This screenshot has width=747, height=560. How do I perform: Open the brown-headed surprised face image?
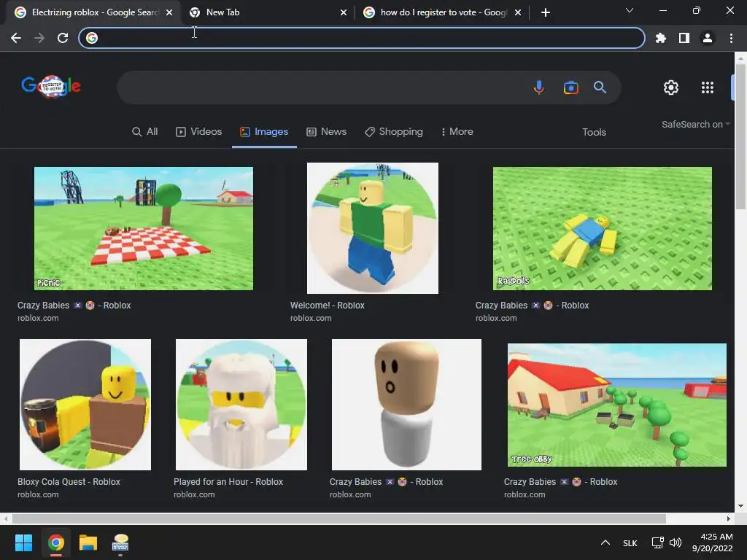[406, 405]
